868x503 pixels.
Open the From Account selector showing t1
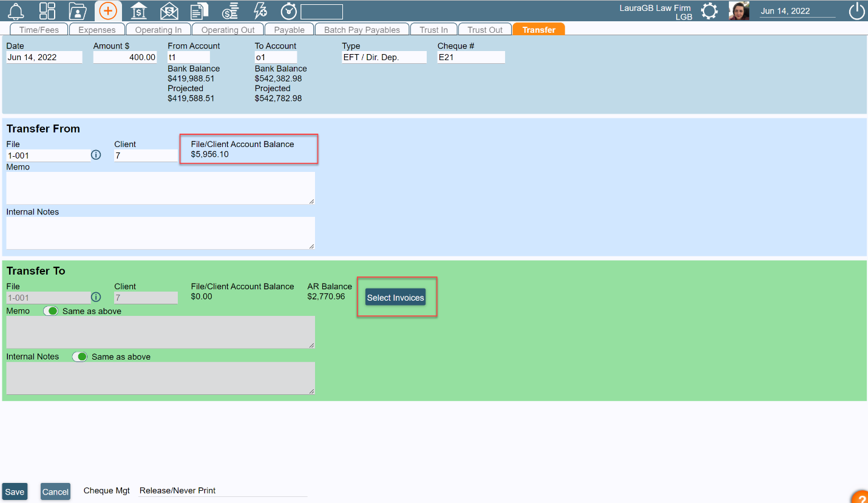pos(188,56)
